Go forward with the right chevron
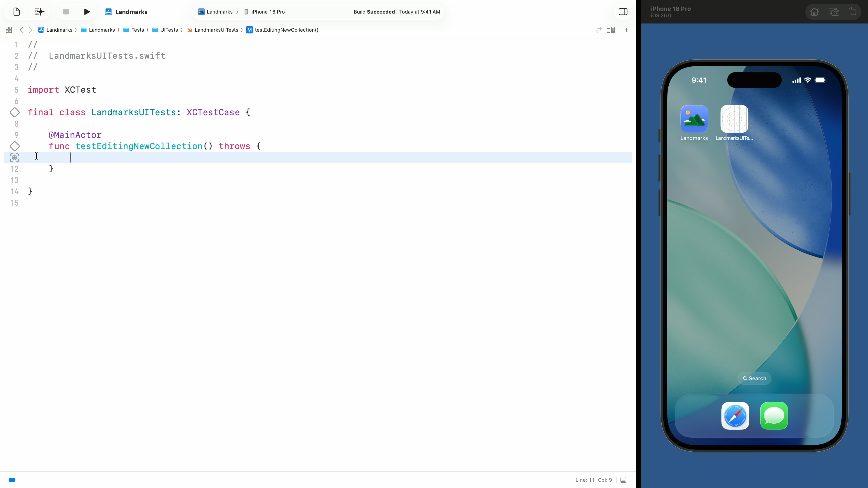The image size is (868, 488). (x=31, y=30)
